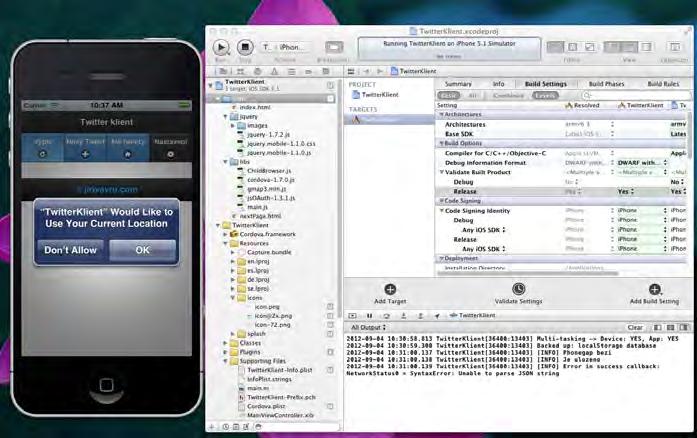Image resolution: width=697 pixels, height=438 pixels.
Task: Focus the build settings search field
Action: 637,96
